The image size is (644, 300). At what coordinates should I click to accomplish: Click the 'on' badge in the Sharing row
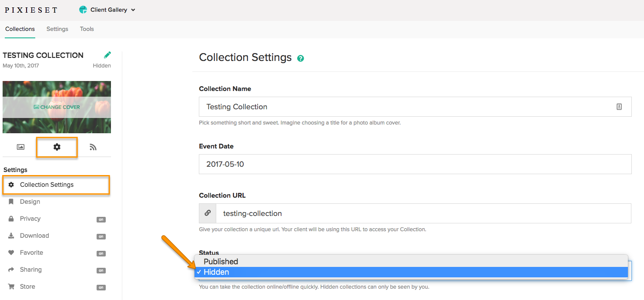(101, 271)
